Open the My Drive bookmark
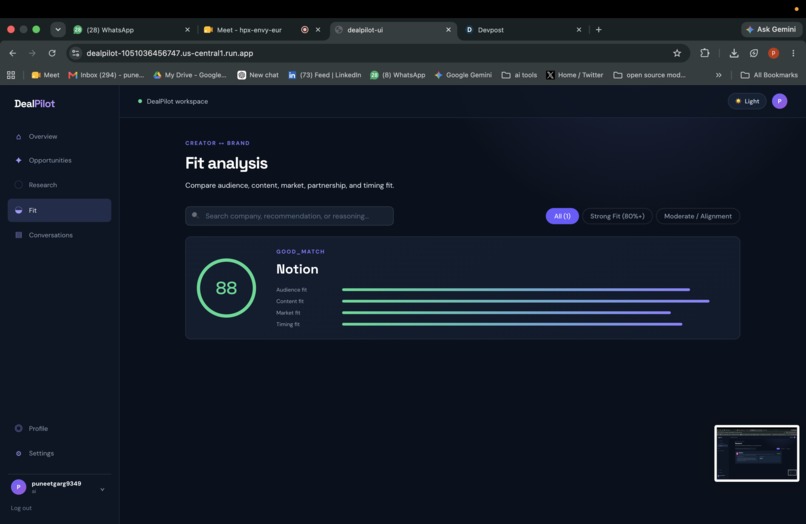This screenshot has width=806, height=524. (190, 75)
